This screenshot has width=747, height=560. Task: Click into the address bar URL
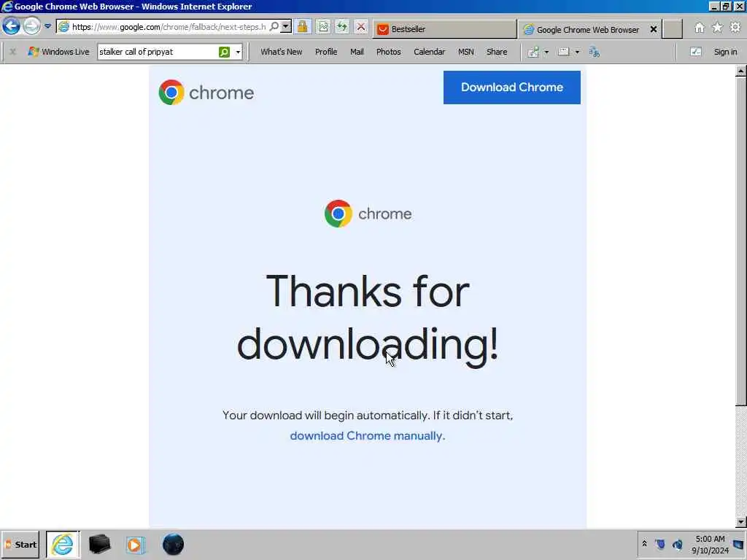point(169,27)
